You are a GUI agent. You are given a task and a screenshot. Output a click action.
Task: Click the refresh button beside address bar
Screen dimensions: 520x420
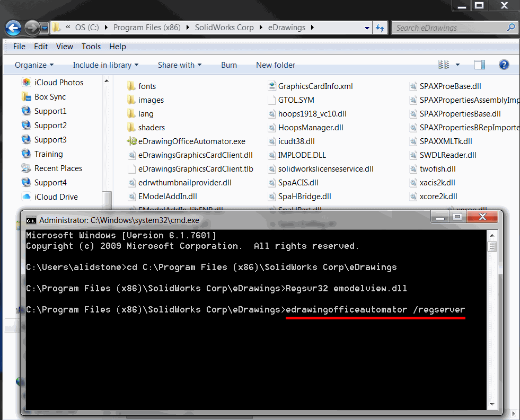(380, 28)
